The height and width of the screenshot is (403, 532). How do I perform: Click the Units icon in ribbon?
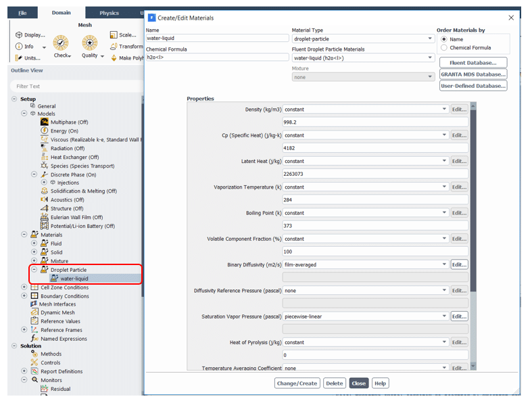click(19, 58)
